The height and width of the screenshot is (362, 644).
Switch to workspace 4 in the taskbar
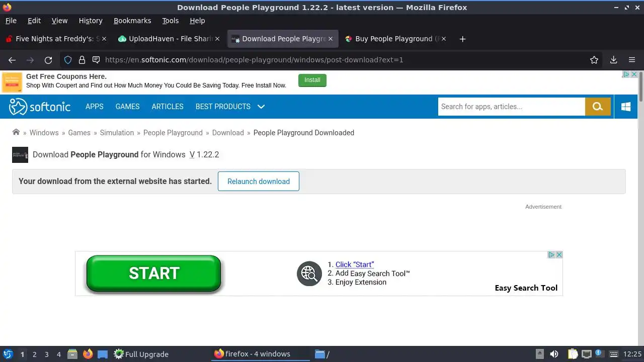pos(58,354)
